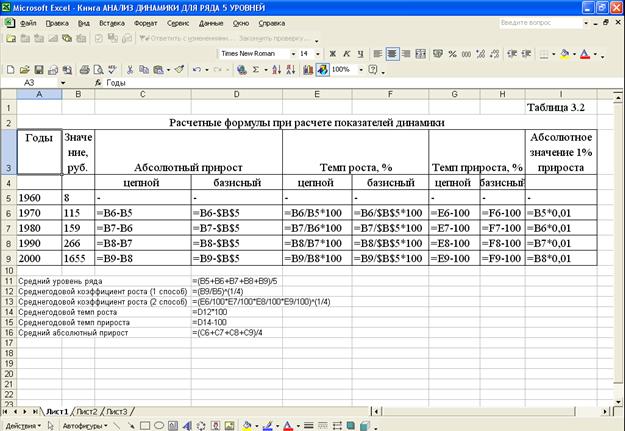Image resolution: width=625 pixels, height=431 pixels.
Task: Insert a hyperlink with the globe icon
Action: pyautogui.click(x=241, y=70)
